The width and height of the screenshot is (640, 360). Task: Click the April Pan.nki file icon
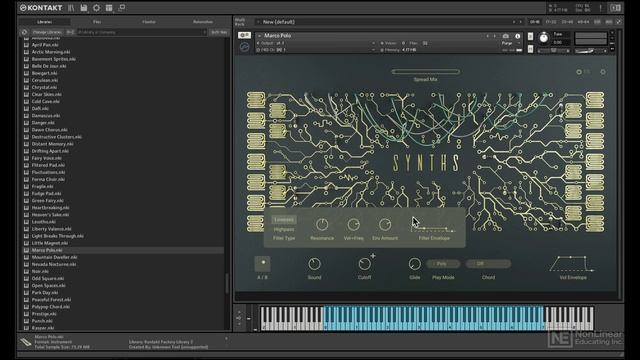[x=27, y=45]
